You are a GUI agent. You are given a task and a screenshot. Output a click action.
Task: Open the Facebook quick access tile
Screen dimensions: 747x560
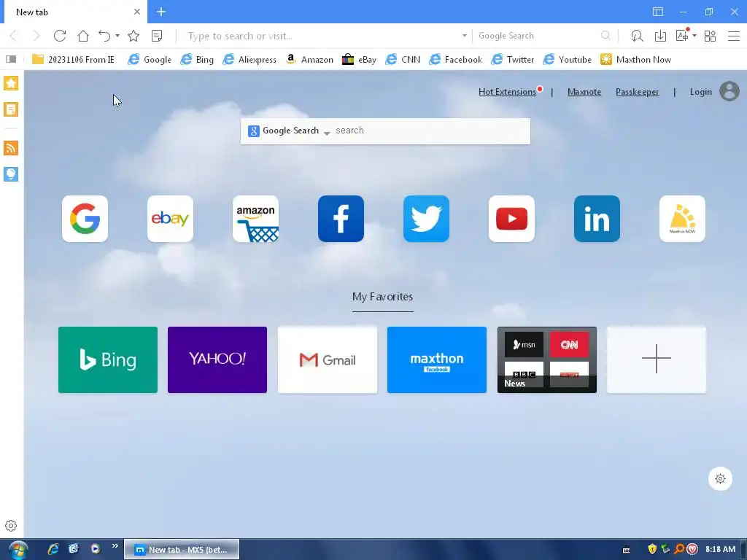(x=341, y=219)
